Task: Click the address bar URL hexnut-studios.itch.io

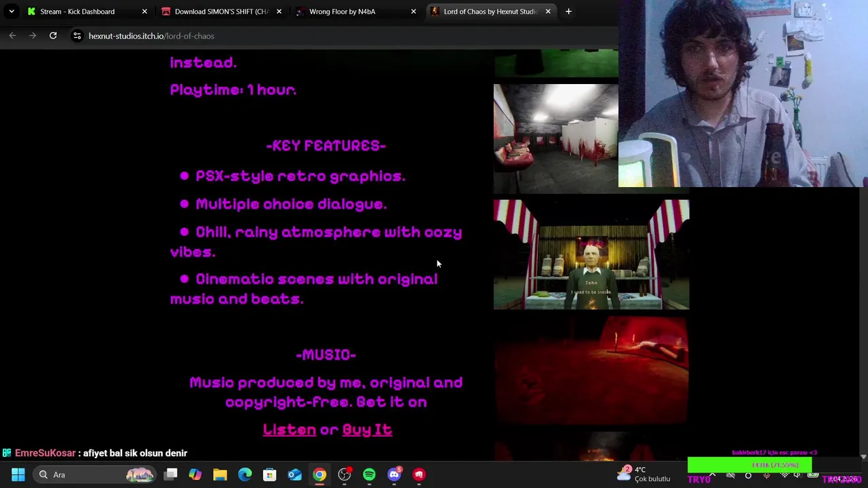Action: pyautogui.click(x=151, y=36)
